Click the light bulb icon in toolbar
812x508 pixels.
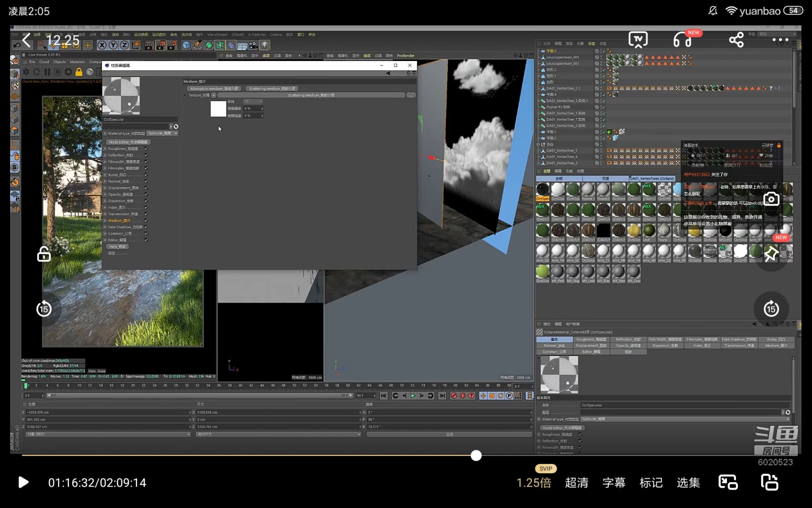pos(265,45)
